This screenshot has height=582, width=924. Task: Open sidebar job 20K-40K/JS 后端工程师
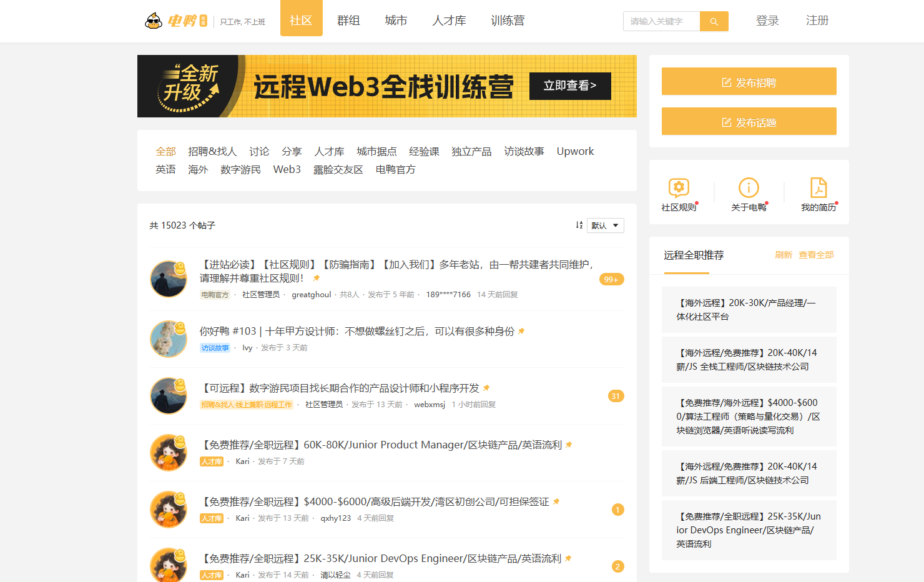pos(749,473)
